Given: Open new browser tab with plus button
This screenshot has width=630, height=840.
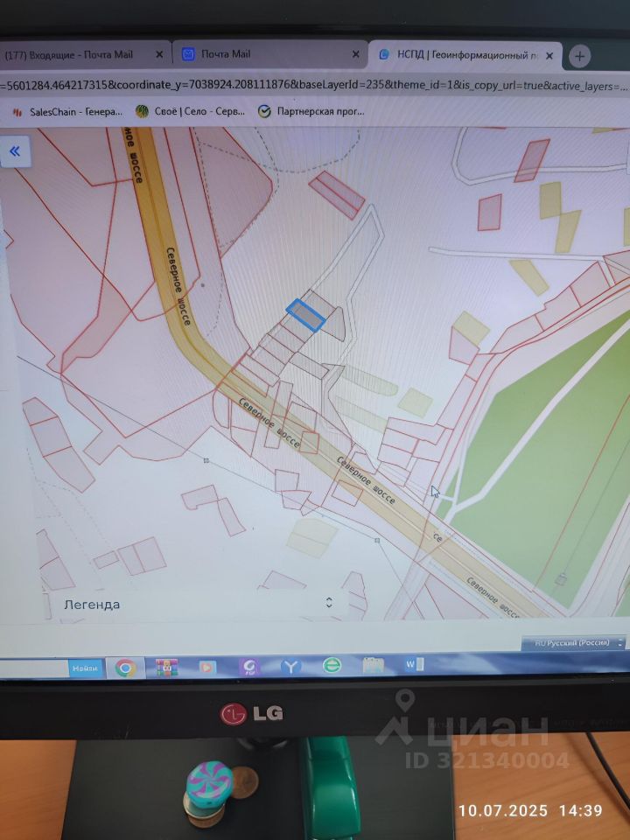Looking at the screenshot, I should (x=579, y=56).
